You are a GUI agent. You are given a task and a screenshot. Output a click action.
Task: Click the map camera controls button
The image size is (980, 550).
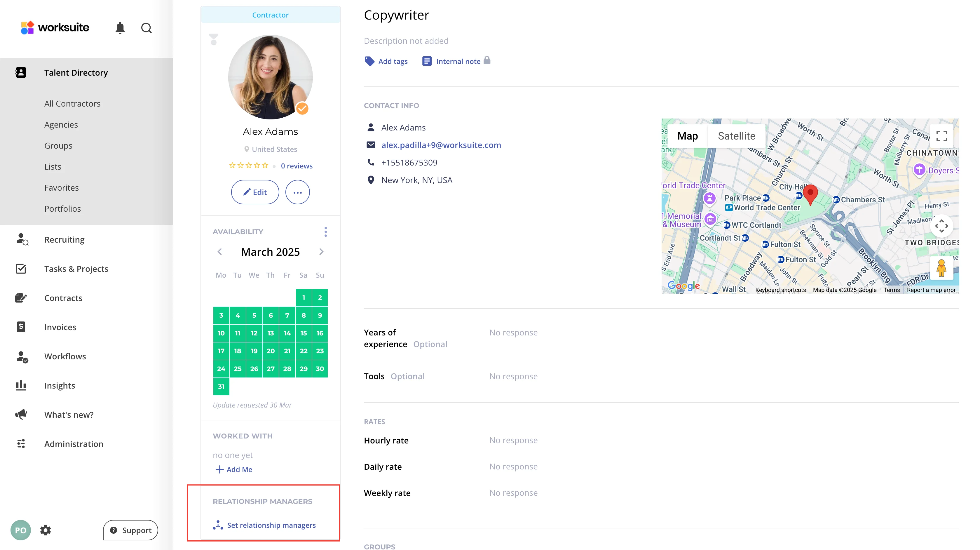pos(941,226)
